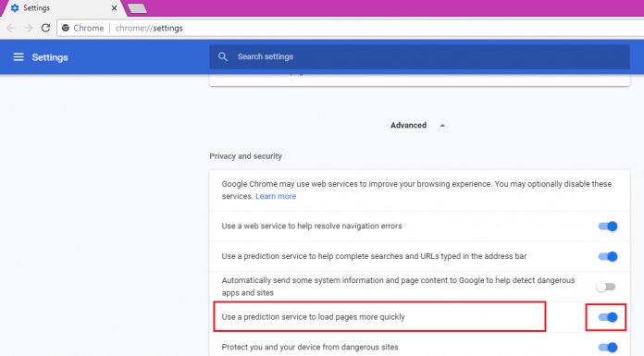Open the Learn more link
The height and width of the screenshot is (356, 644).
[276, 196]
